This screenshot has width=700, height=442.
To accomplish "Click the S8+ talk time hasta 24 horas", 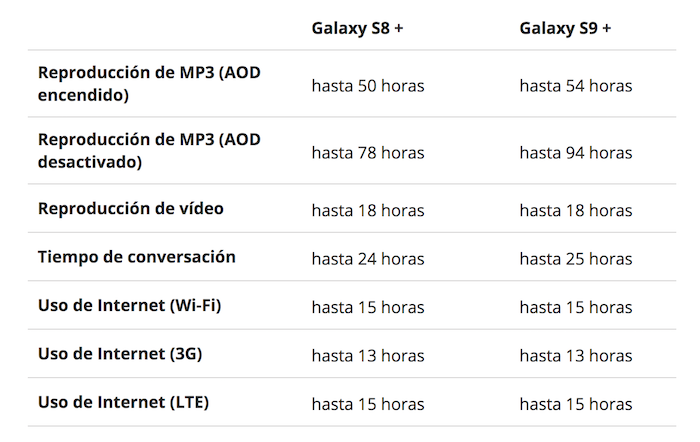I will coord(368,259).
